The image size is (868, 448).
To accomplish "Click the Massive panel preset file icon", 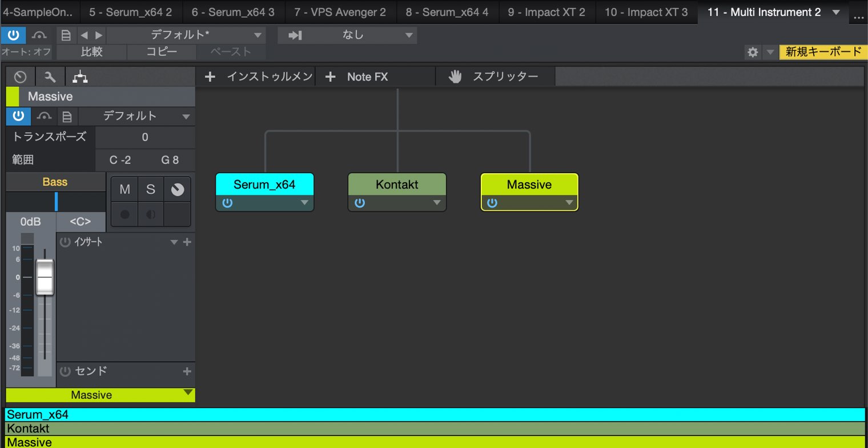I will click(67, 117).
